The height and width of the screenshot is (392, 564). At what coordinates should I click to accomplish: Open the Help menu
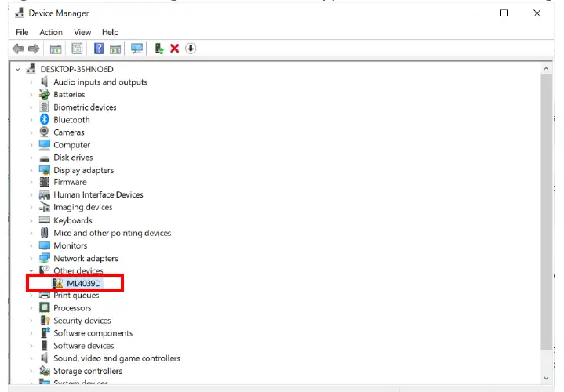110,32
